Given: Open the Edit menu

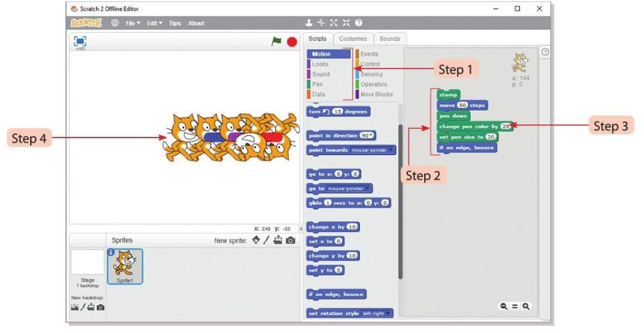Looking at the screenshot, I should tap(155, 23).
